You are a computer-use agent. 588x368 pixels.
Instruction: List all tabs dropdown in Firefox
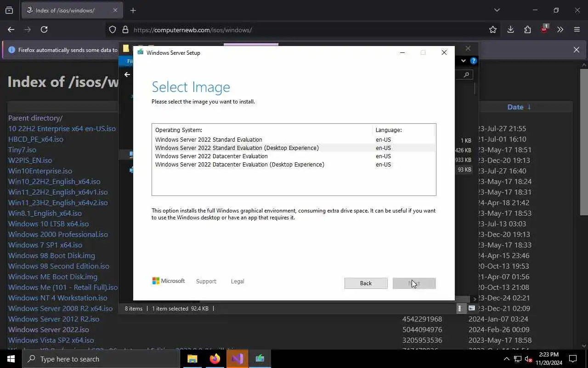(497, 10)
